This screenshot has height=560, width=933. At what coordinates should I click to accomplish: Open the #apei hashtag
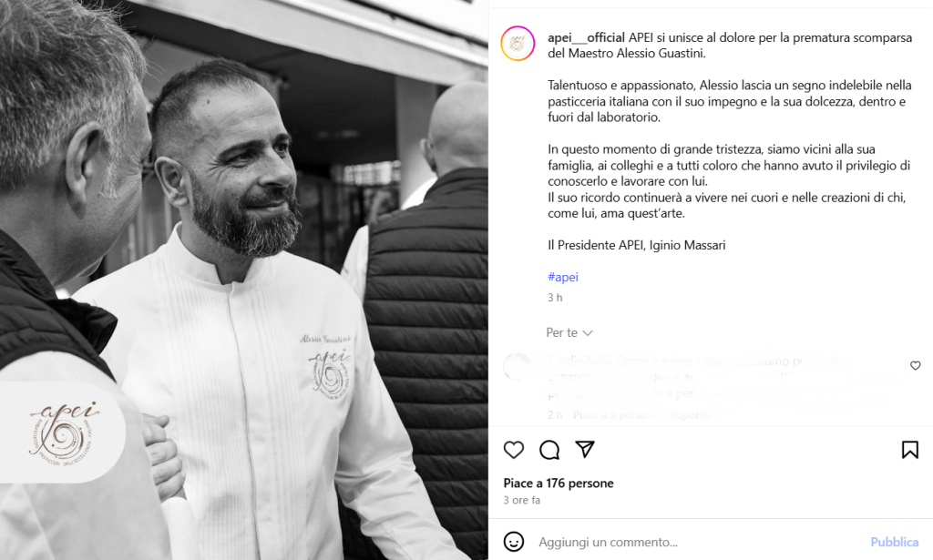563,277
